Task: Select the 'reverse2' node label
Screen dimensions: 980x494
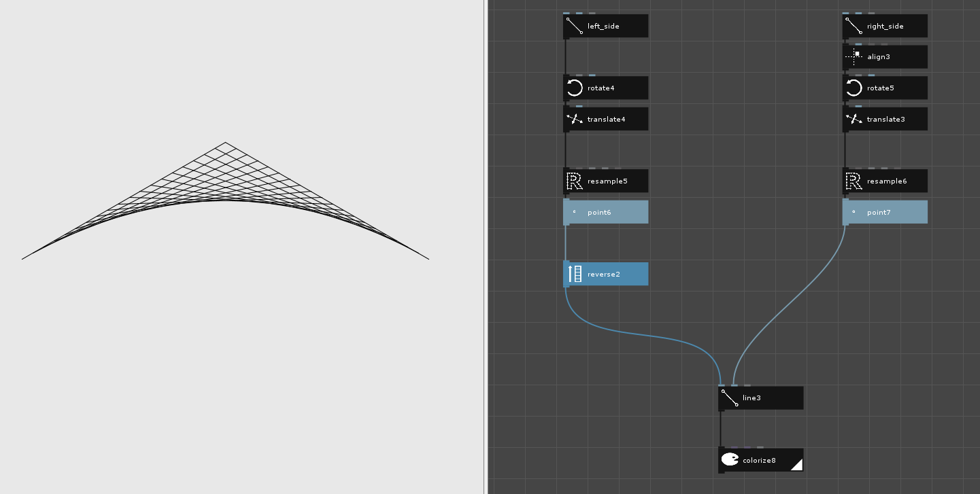Action: point(604,274)
